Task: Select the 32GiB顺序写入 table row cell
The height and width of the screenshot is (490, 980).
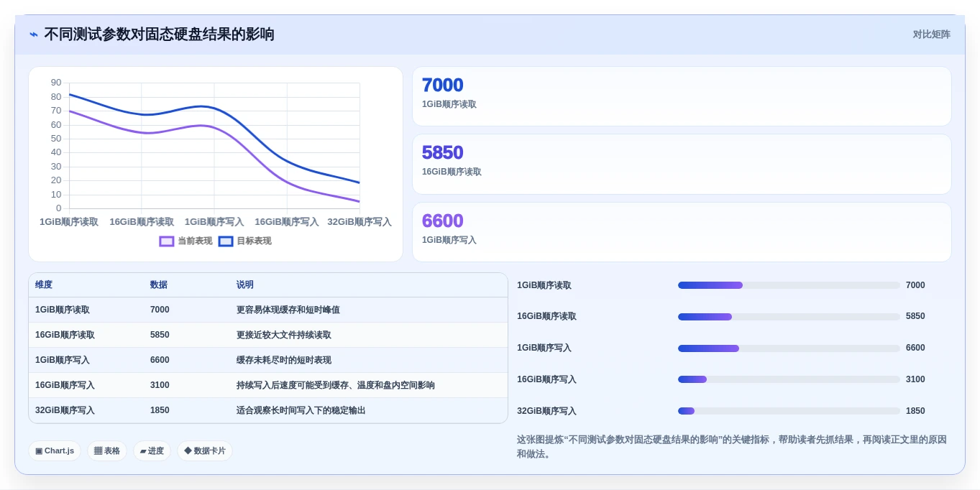Action: 65,411
